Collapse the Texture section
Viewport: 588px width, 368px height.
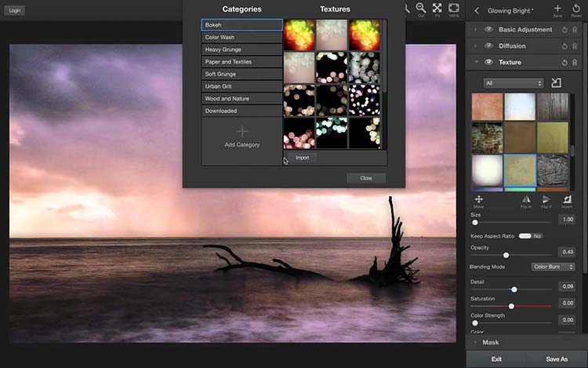pyautogui.click(x=476, y=62)
